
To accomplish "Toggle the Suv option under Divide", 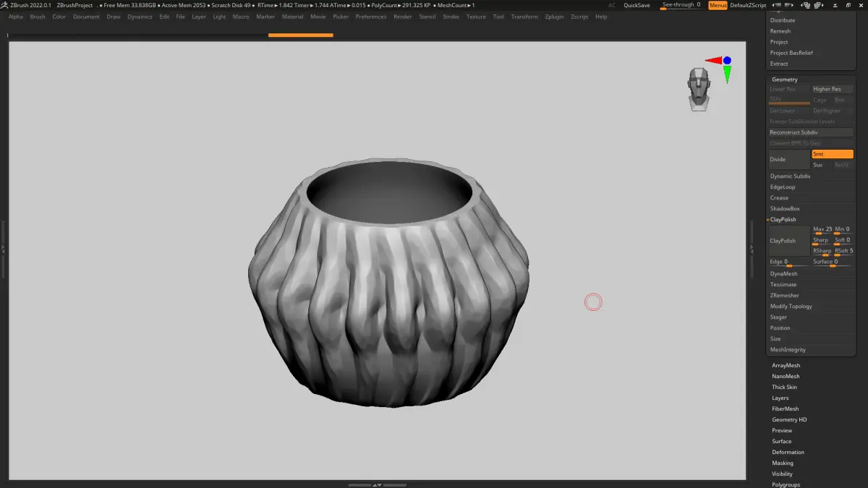I will pyautogui.click(x=822, y=165).
